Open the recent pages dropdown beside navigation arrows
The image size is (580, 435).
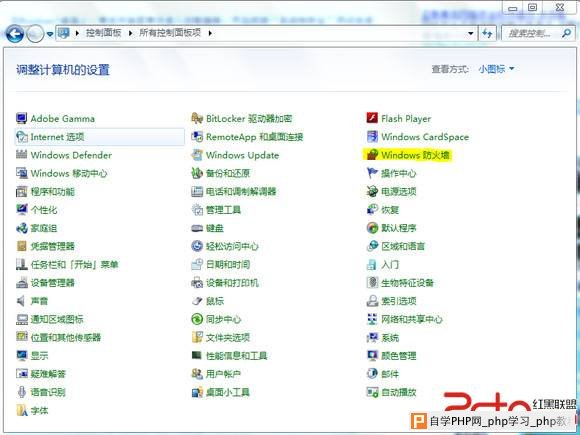click(x=50, y=34)
